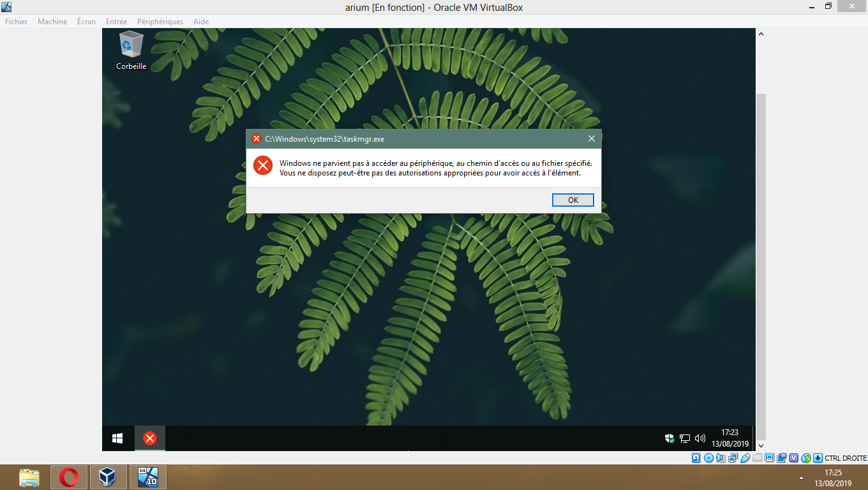
Task: Click the VM vertical scrollbar down arrow
Action: [x=761, y=445]
